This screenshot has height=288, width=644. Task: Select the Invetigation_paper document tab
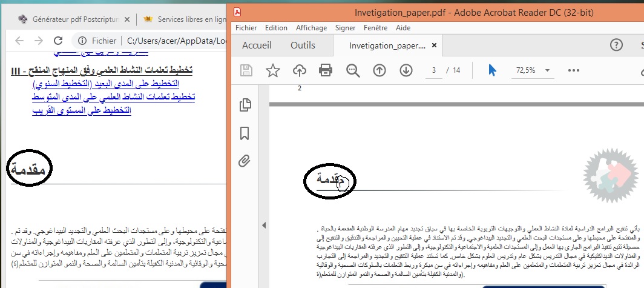click(x=387, y=45)
